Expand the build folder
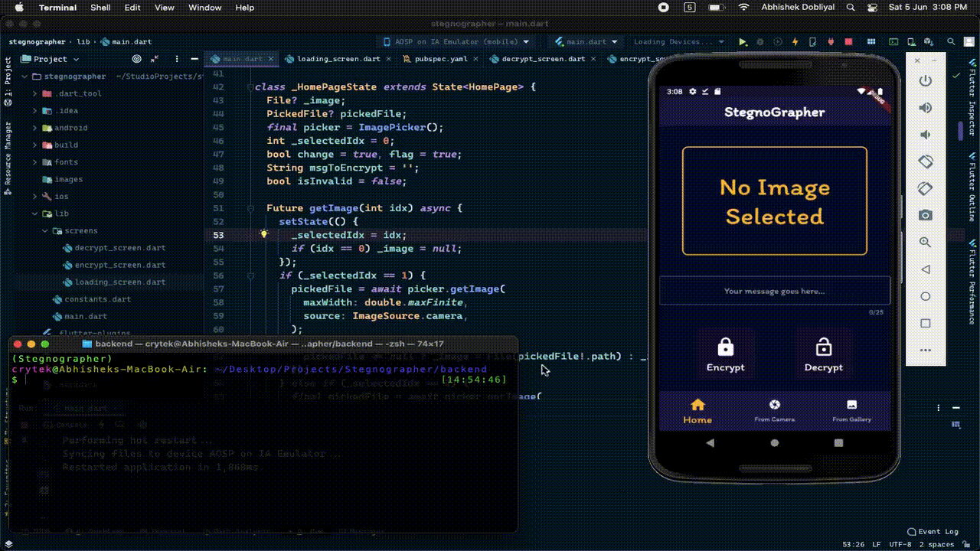Image resolution: width=980 pixels, height=551 pixels. pos(35,145)
